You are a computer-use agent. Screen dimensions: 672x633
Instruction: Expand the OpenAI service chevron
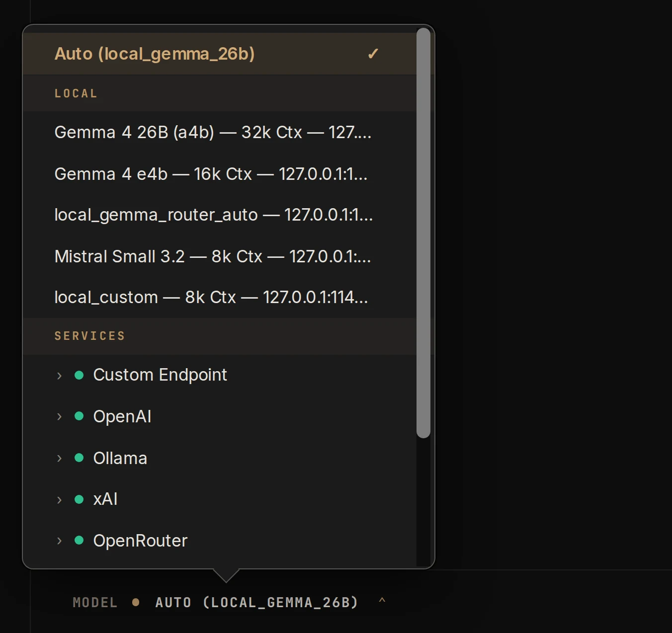pos(59,416)
